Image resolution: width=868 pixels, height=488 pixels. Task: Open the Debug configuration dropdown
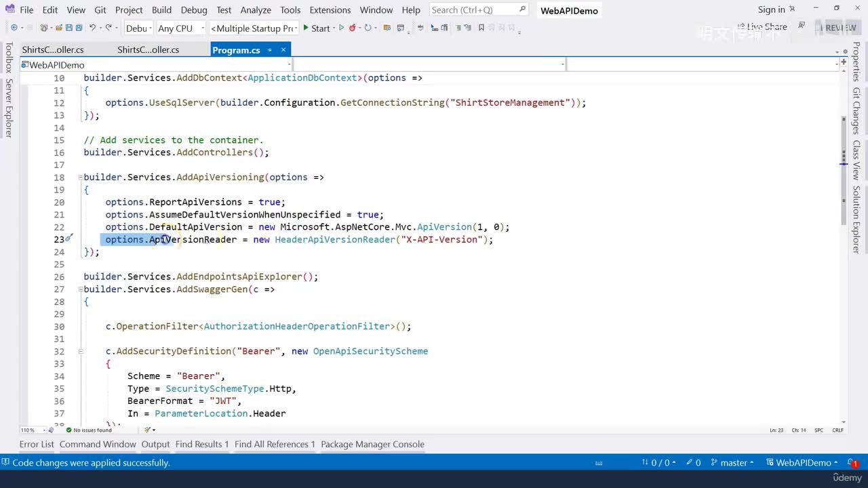tap(138, 28)
